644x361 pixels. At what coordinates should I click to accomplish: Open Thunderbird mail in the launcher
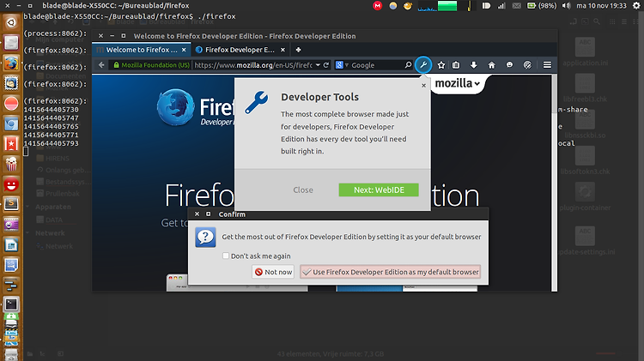tap(11, 83)
